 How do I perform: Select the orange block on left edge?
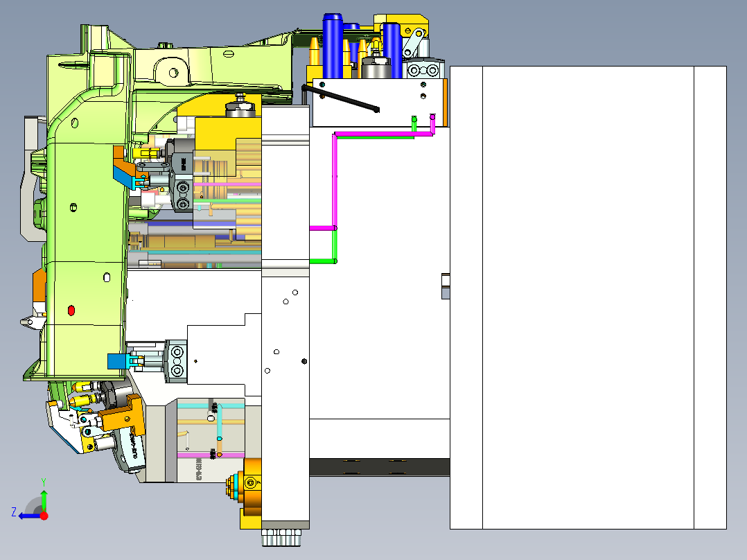click(x=39, y=286)
